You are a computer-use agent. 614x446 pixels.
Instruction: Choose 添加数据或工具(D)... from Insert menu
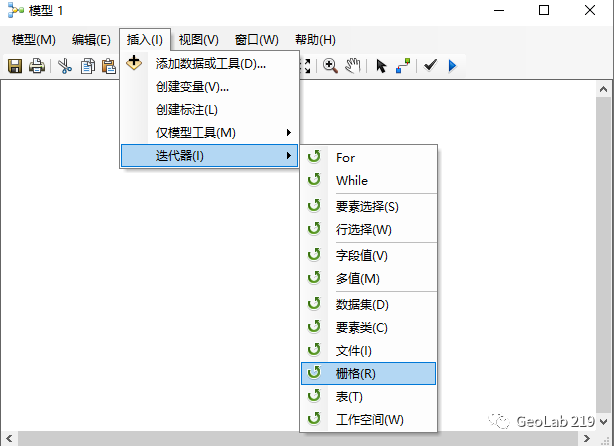pyautogui.click(x=210, y=64)
